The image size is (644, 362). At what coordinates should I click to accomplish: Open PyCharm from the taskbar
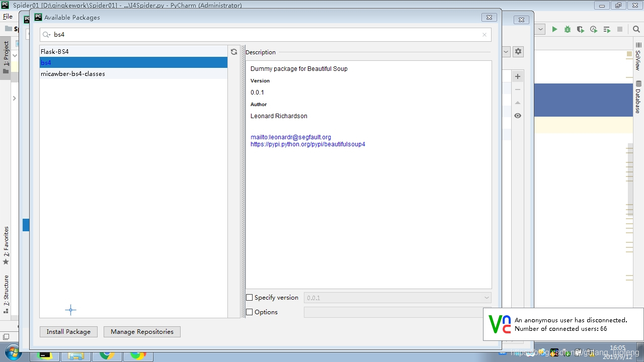[45, 355]
